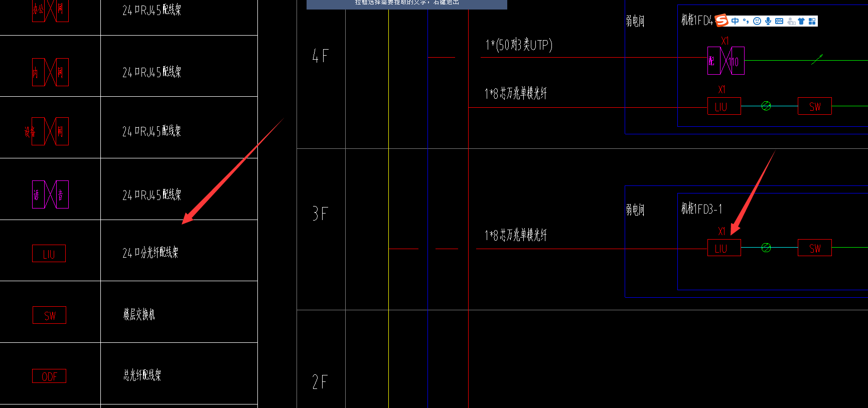Click the X1 label above LIU in 1FD3-1
868x408 pixels.
(721, 232)
